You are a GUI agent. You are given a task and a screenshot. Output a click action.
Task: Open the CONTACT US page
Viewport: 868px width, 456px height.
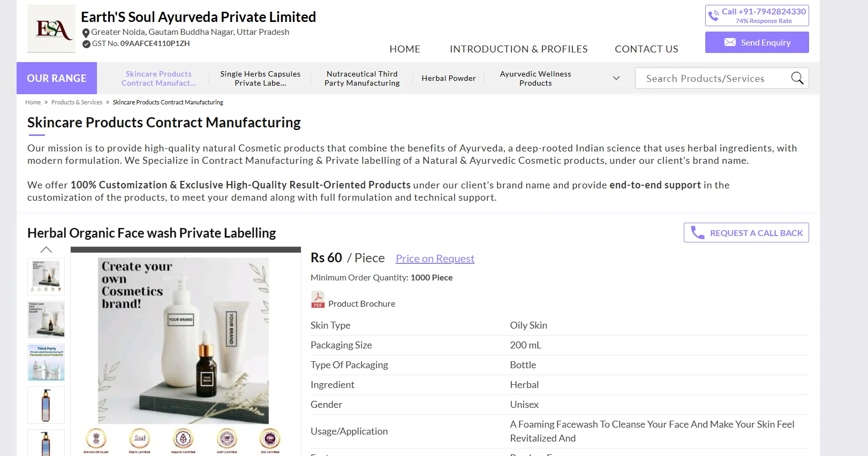pyautogui.click(x=646, y=49)
